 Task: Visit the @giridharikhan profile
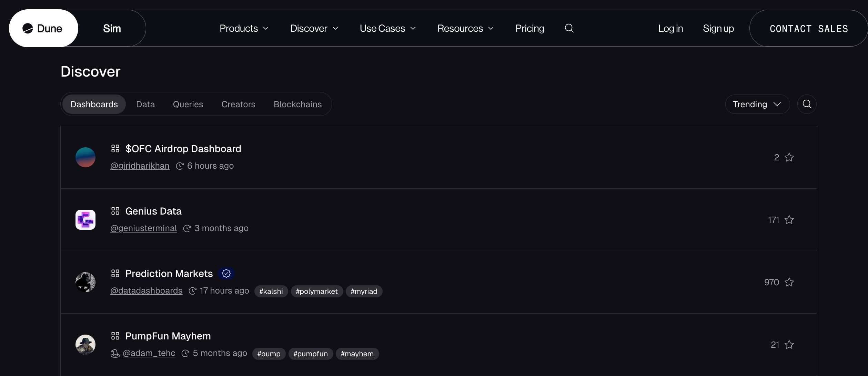140,166
